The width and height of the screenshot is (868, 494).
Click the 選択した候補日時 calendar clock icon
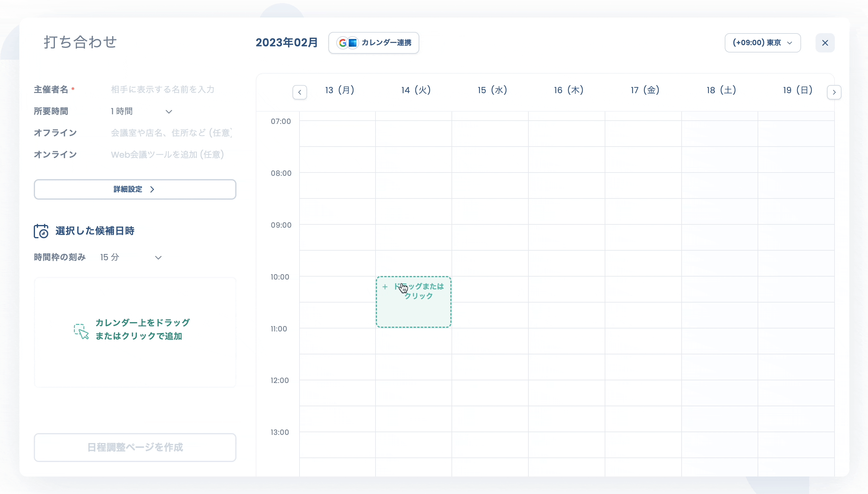(x=41, y=231)
